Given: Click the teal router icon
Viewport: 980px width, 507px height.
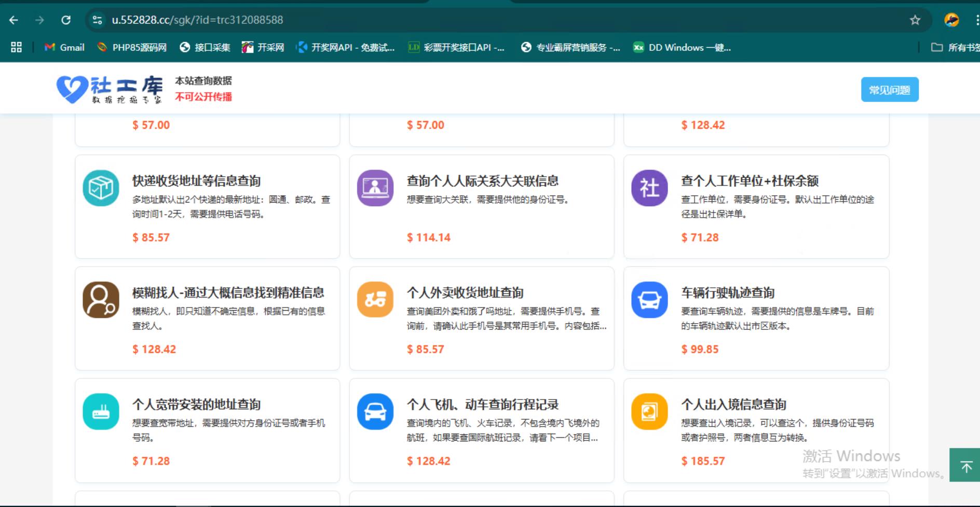Looking at the screenshot, I should [x=101, y=411].
